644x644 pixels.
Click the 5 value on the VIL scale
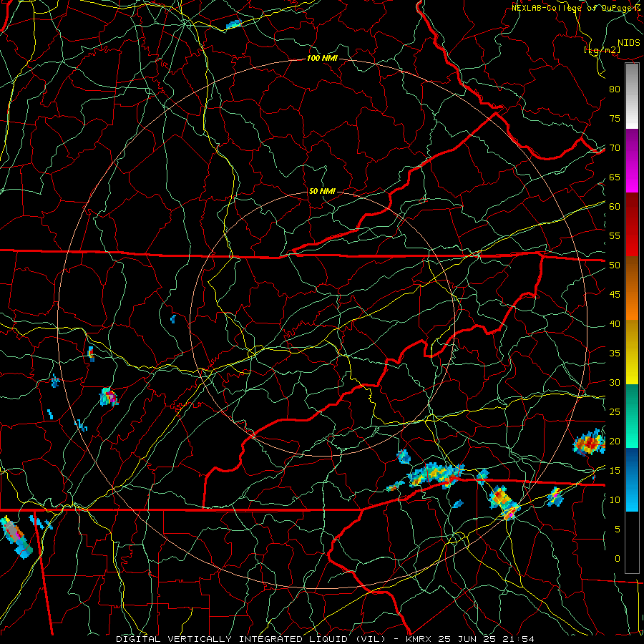pos(618,530)
